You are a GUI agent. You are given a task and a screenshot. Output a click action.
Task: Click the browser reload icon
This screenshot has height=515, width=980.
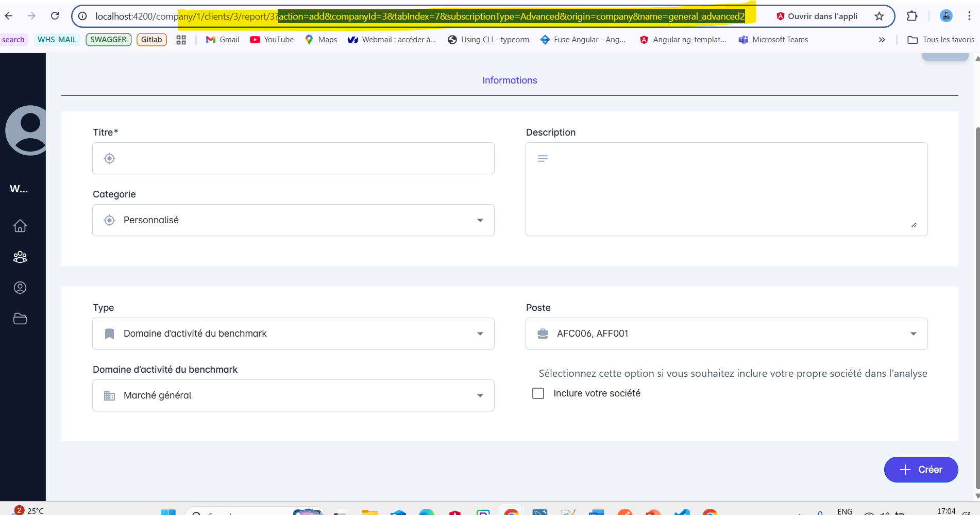[x=55, y=16]
